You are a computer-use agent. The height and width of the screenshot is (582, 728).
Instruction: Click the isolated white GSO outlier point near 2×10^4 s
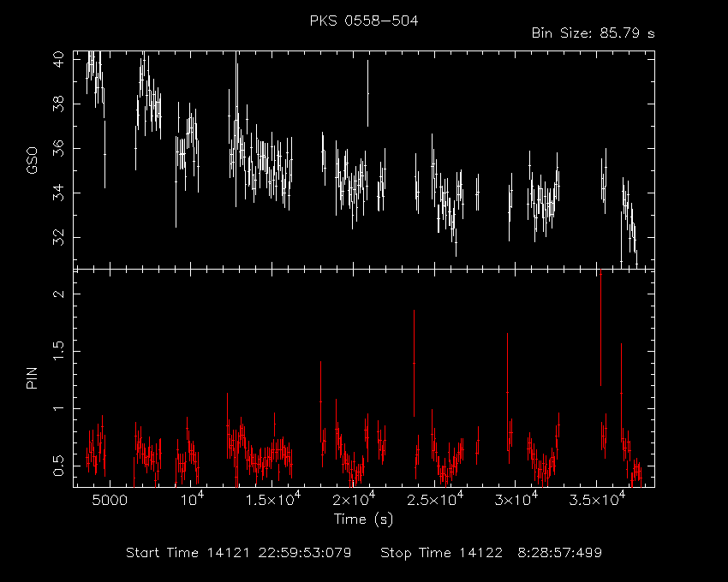(x=368, y=93)
